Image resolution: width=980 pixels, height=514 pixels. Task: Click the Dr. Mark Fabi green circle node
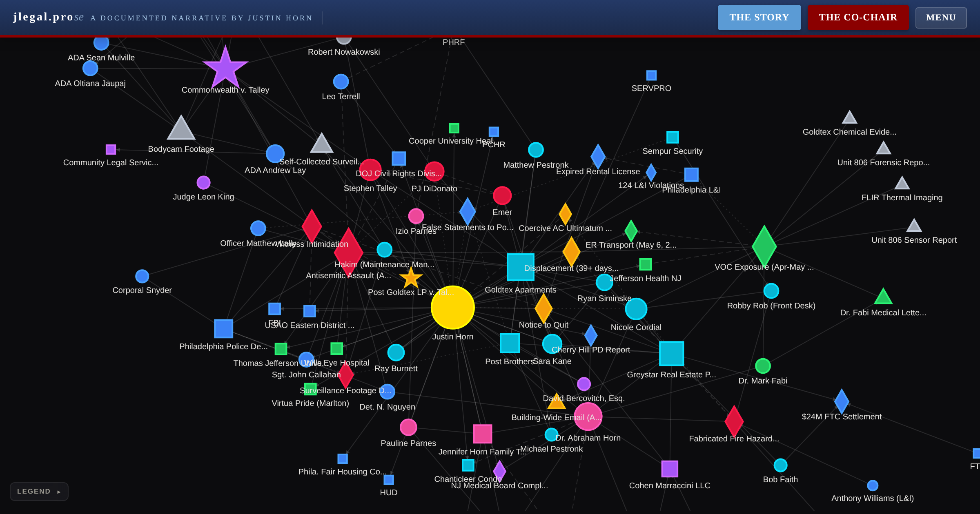[763, 366]
